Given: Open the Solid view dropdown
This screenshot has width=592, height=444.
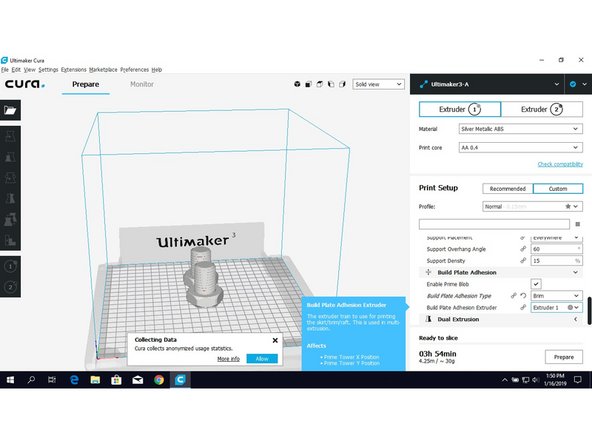Looking at the screenshot, I should tap(378, 84).
